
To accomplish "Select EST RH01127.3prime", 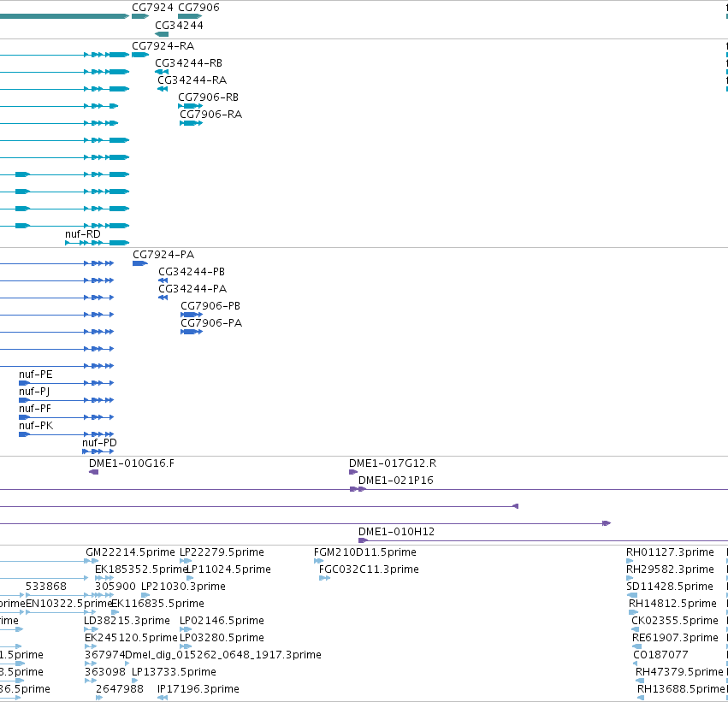I will point(630,562).
